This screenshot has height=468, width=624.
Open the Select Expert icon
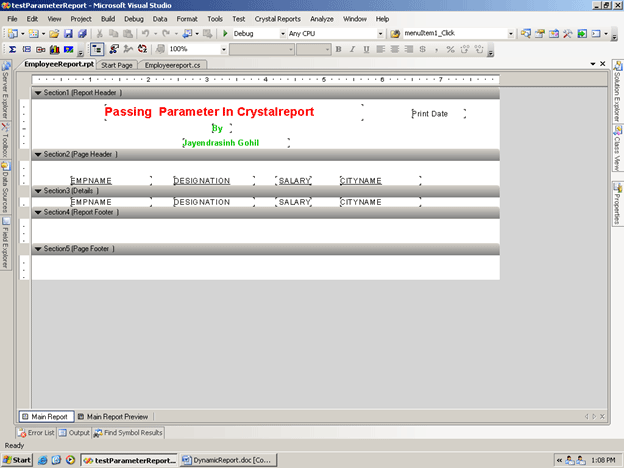[114, 49]
